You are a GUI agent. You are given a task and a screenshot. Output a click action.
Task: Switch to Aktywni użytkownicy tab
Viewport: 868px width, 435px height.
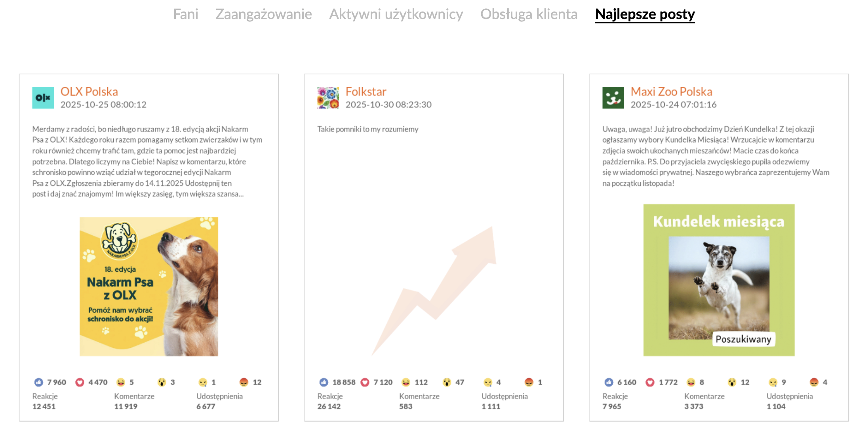396,14
